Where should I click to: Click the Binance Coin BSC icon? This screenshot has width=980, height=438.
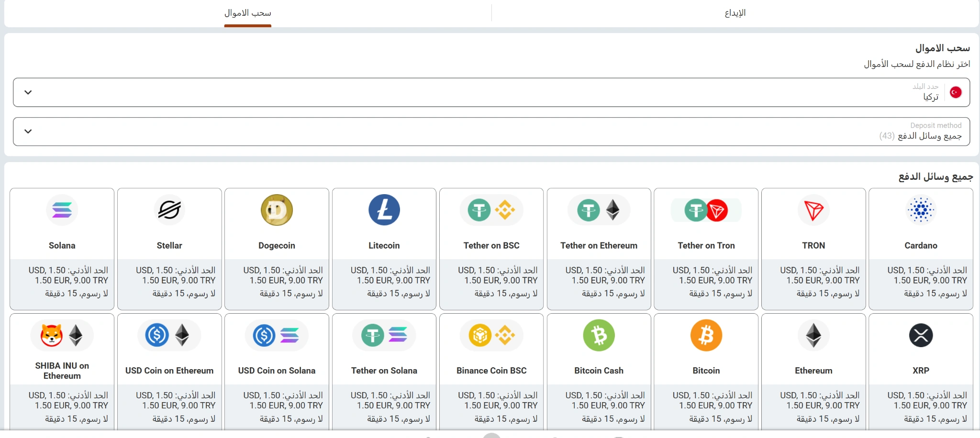pos(491,335)
